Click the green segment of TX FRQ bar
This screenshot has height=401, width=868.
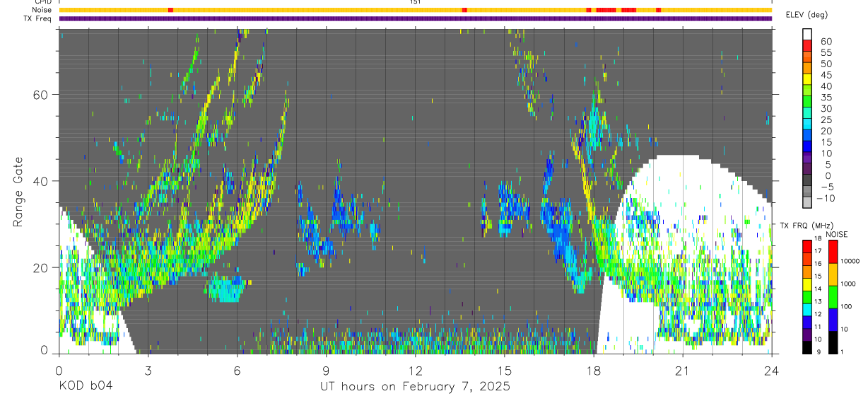point(807,297)
